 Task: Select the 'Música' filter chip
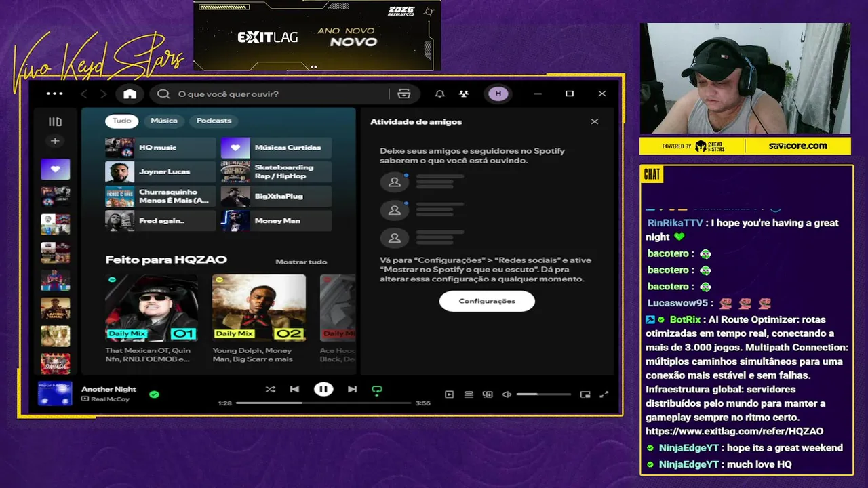pyautogui.click(x=164, y=121)
